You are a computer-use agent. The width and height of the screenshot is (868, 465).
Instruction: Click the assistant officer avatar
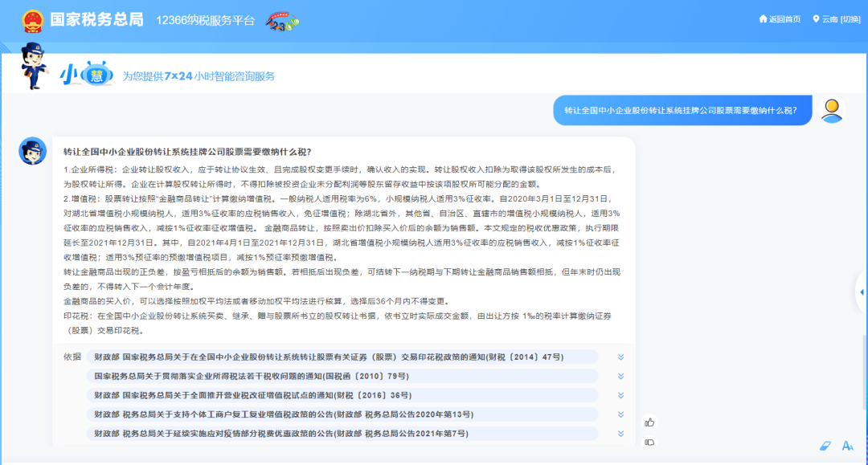(32, 151)
